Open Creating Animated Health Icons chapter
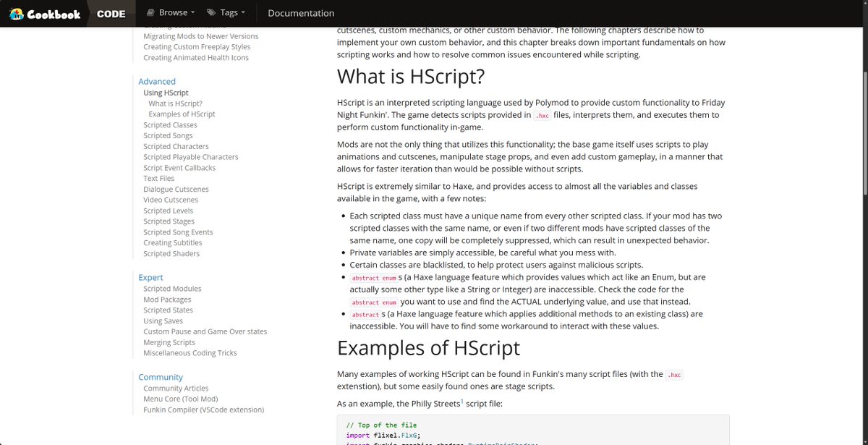The image size is (868, 445). [196, 58]
